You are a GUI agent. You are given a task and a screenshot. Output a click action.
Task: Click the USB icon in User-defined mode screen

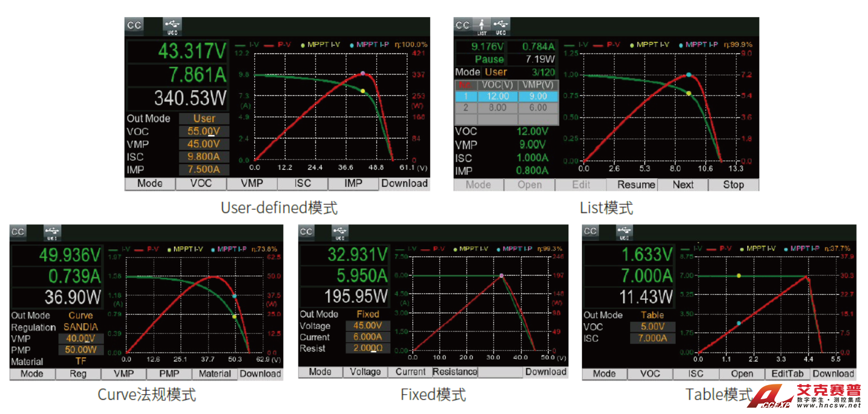(172, 26)
